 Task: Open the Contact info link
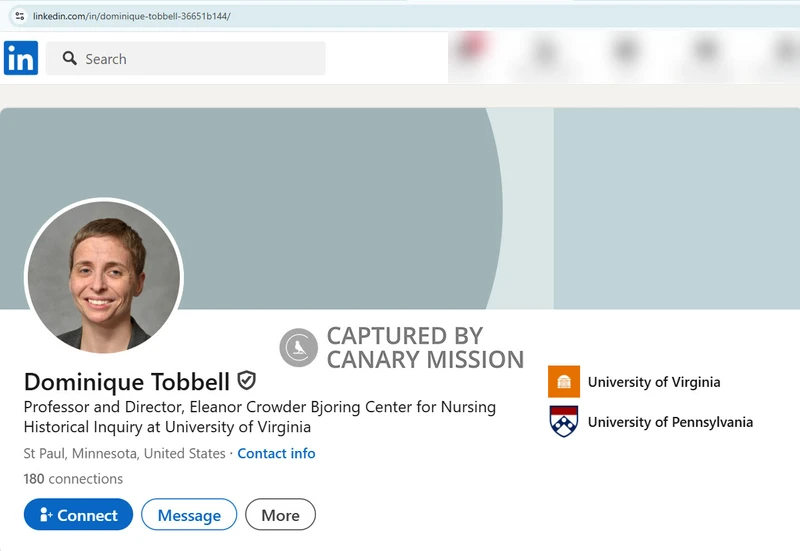click(x=276, y=453)
